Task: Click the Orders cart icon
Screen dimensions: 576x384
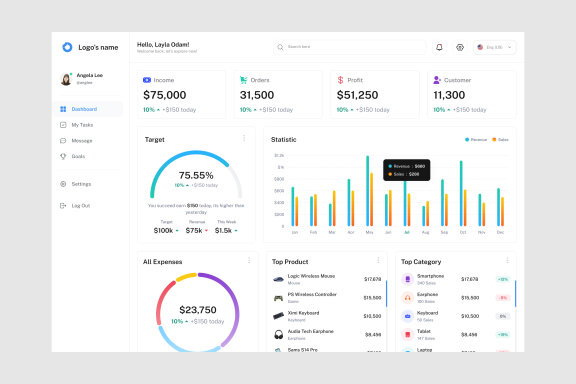Action: click(x=243, y=80)
